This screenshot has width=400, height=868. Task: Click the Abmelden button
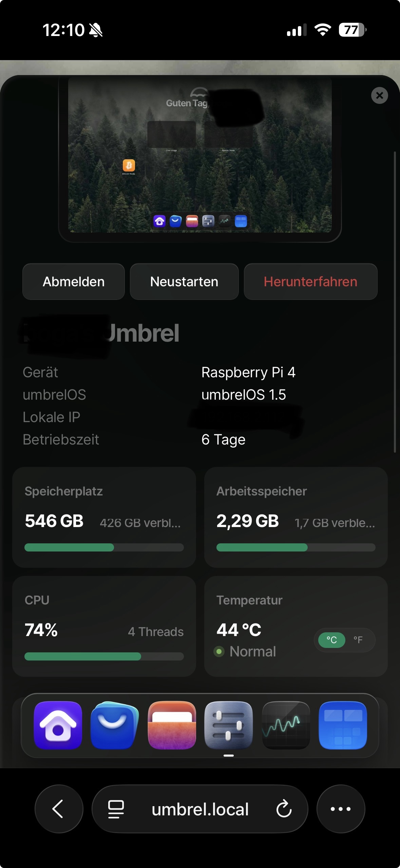coord(74,282)
